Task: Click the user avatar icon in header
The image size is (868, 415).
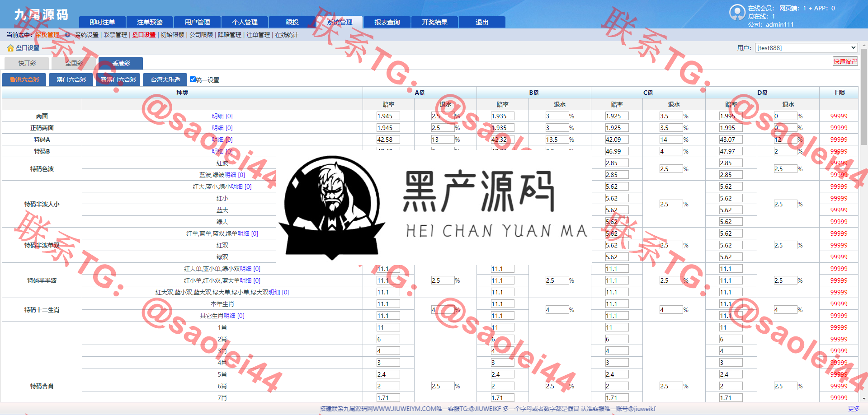Action: click(x=737, y=12)
